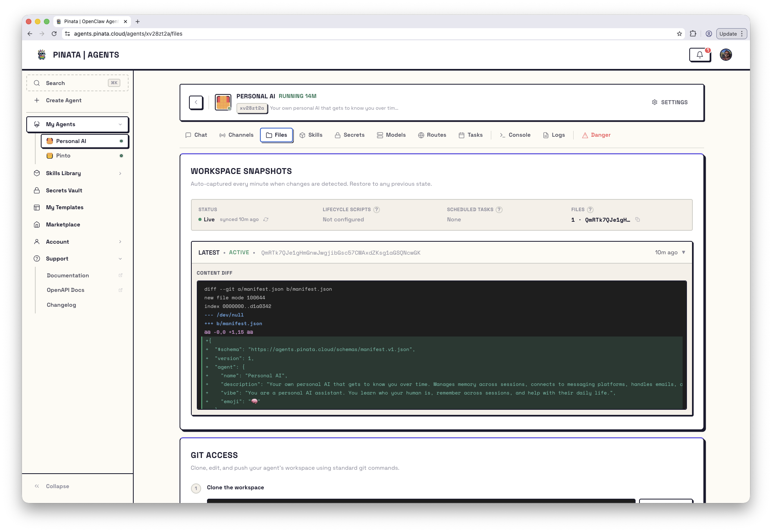Screen dimensions: 772x532
Task: Click the Lifecycle Scripts help icon
Action: click(x=376, y=210)
